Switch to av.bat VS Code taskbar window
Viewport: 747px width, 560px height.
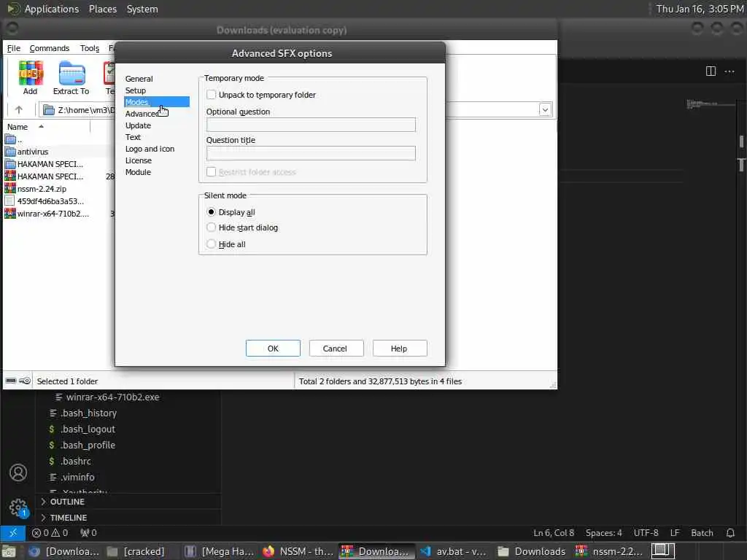454,551
